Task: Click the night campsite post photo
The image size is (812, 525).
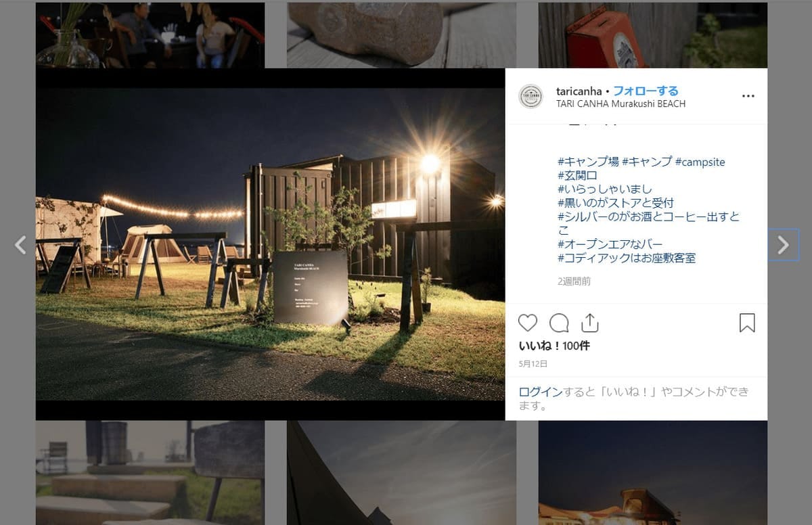Action: pos(270,244)
